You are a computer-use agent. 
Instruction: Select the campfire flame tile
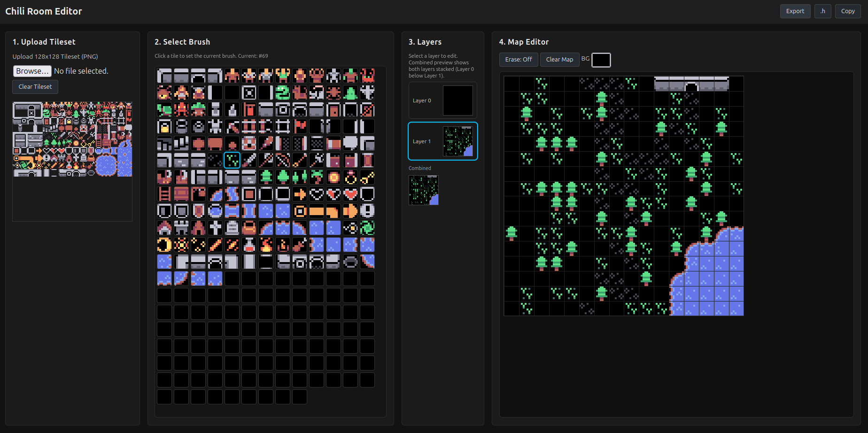[266, 245]
